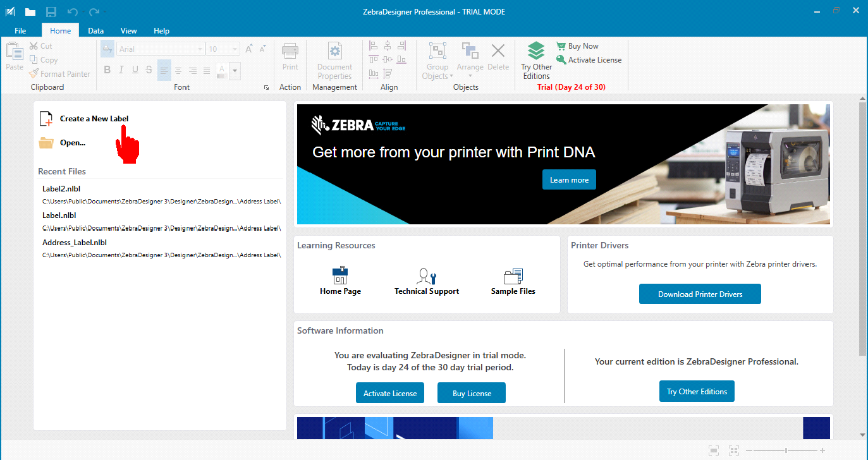Screen dimensions: 868x460
Task: Click the Download Printer Drivers button
Action: (700, 294)
